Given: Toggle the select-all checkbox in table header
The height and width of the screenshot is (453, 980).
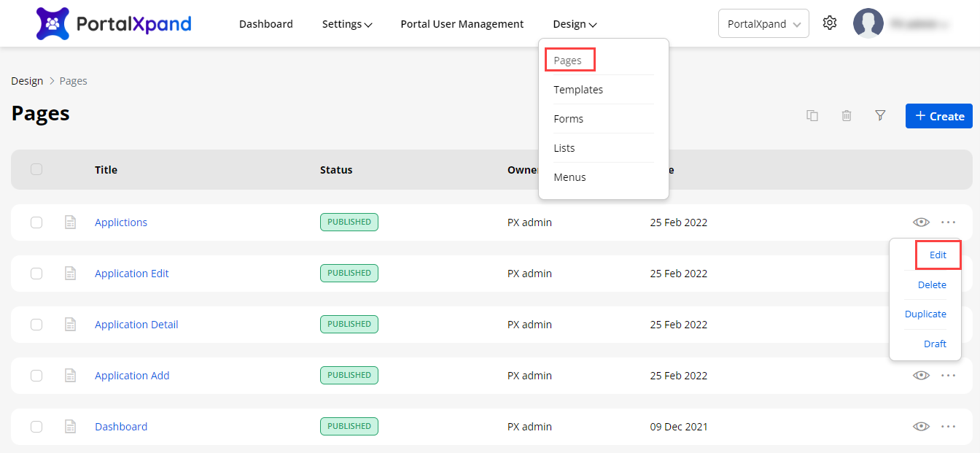Looking at the screenshot, I should (x=36, y=169).
